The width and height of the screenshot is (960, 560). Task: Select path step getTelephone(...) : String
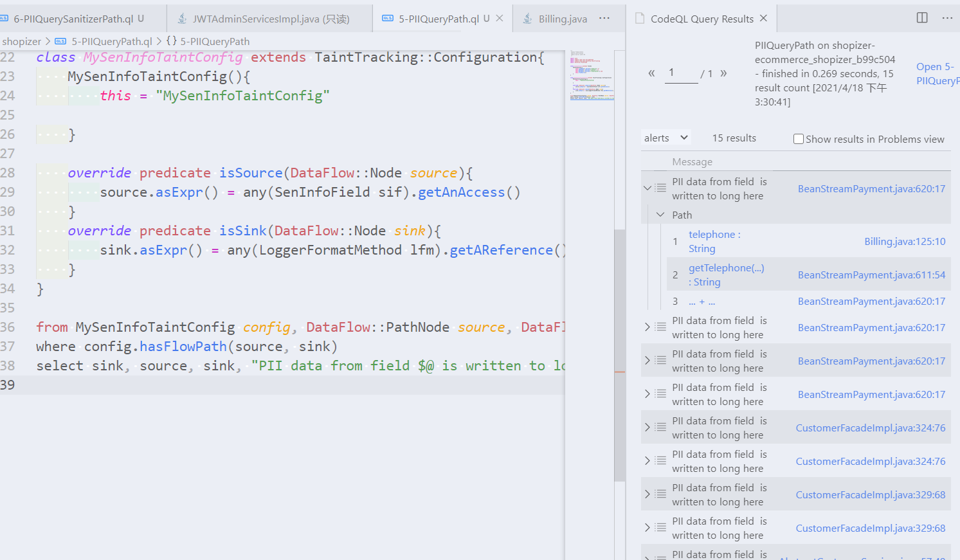pyautogui.click(x=727, y=275)
